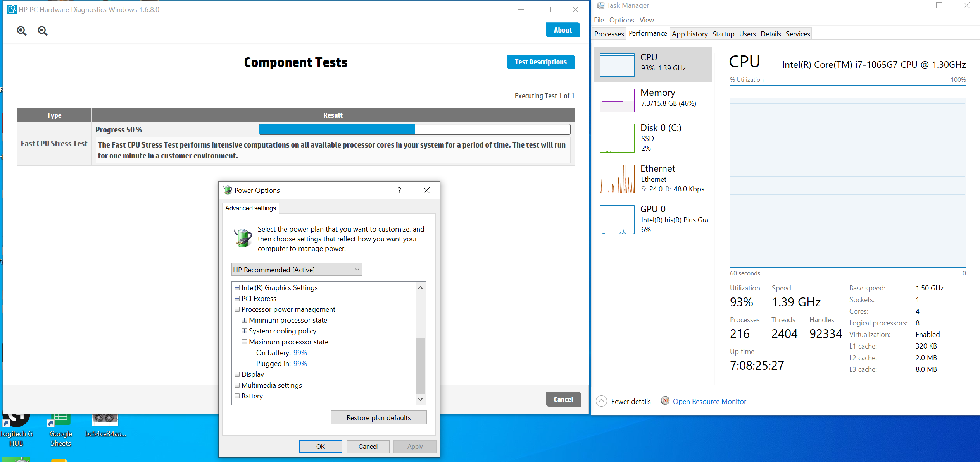
Task: Select the CPU performance graph thumbnail
Action: (617, 65)
